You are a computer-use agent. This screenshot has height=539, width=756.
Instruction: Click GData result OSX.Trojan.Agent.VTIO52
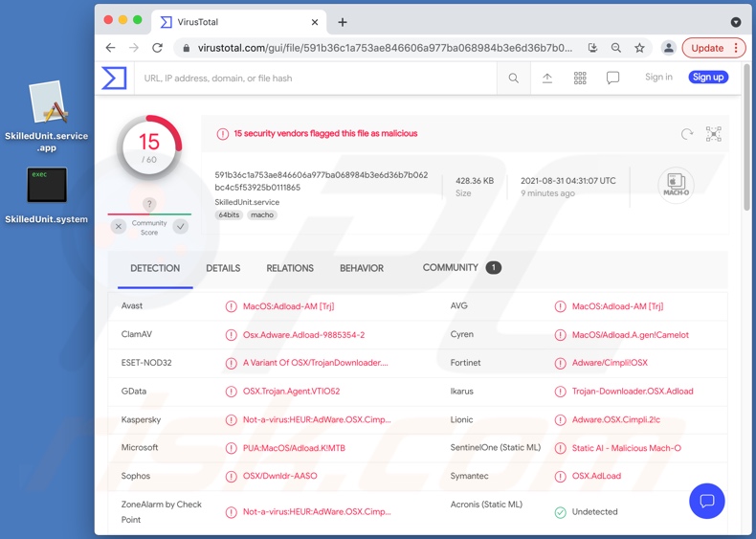[x=291, y=392]
